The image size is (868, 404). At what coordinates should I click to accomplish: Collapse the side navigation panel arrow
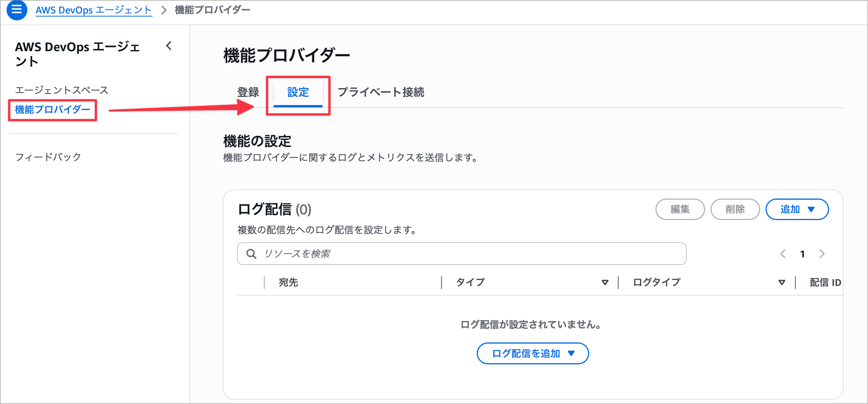(169, 46)
